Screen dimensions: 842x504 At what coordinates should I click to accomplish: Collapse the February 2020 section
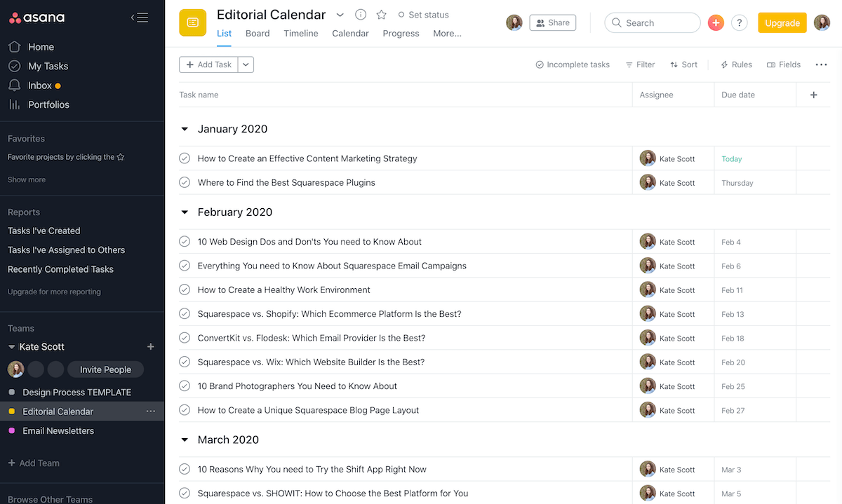(x=185, y=212)
